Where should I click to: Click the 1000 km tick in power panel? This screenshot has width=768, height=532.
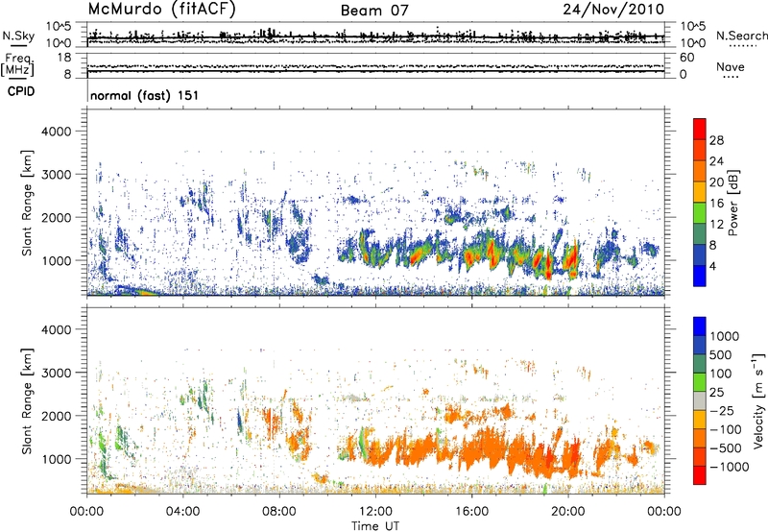[x=56, y=260]
